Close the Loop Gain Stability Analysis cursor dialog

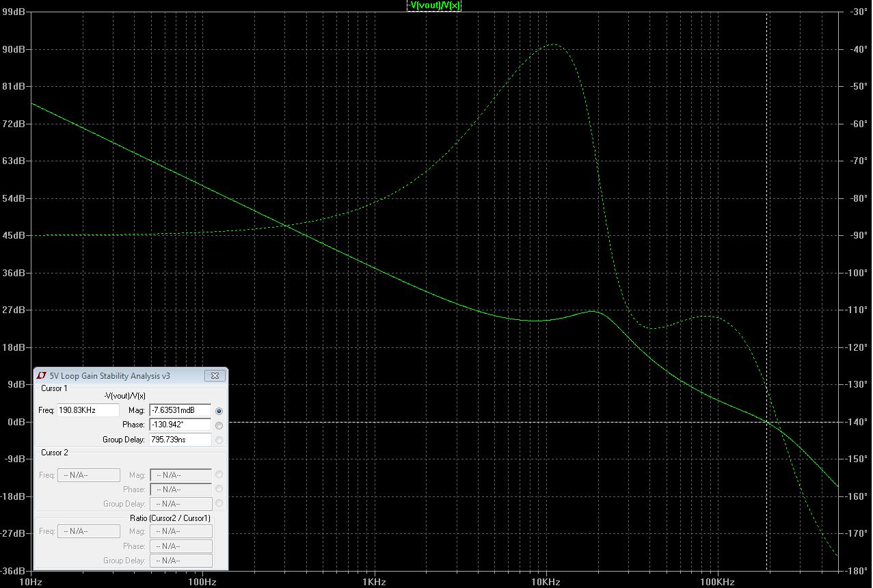[x=215, y=376]
